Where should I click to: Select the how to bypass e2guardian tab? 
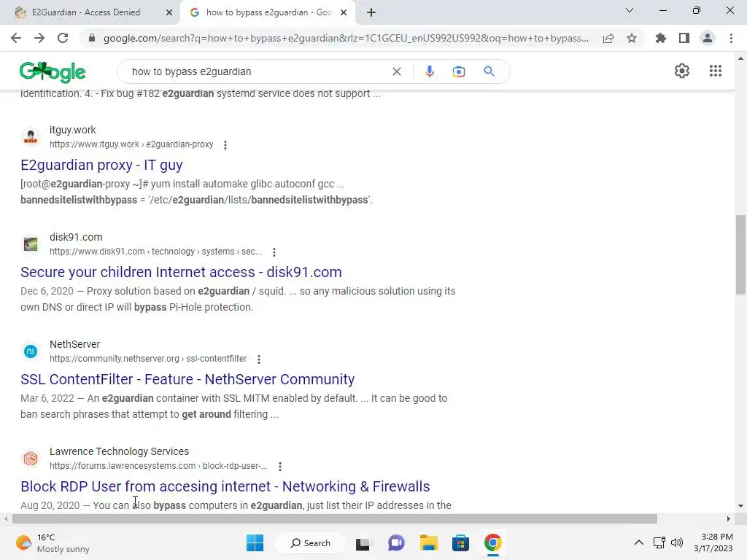click(268, 12)
